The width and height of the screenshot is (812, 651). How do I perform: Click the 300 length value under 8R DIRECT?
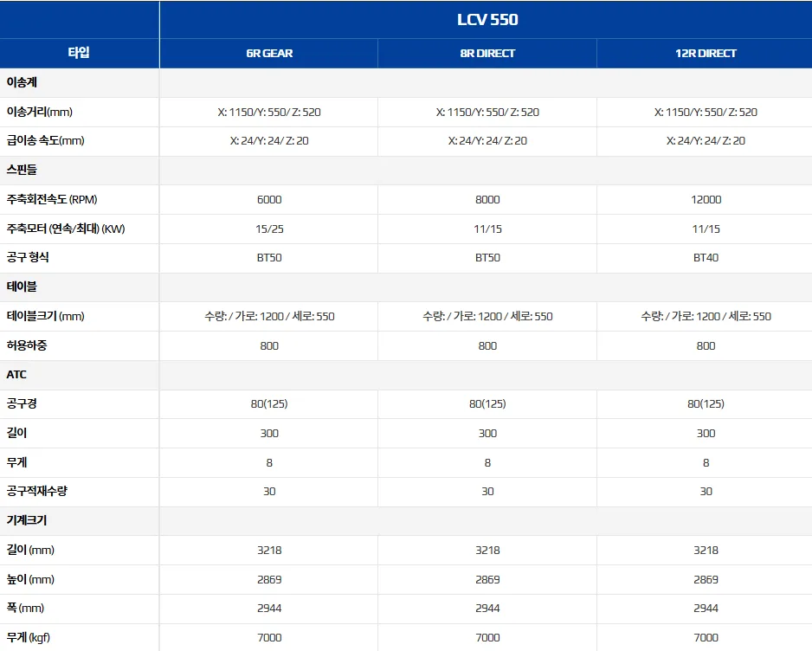point(487,433)
